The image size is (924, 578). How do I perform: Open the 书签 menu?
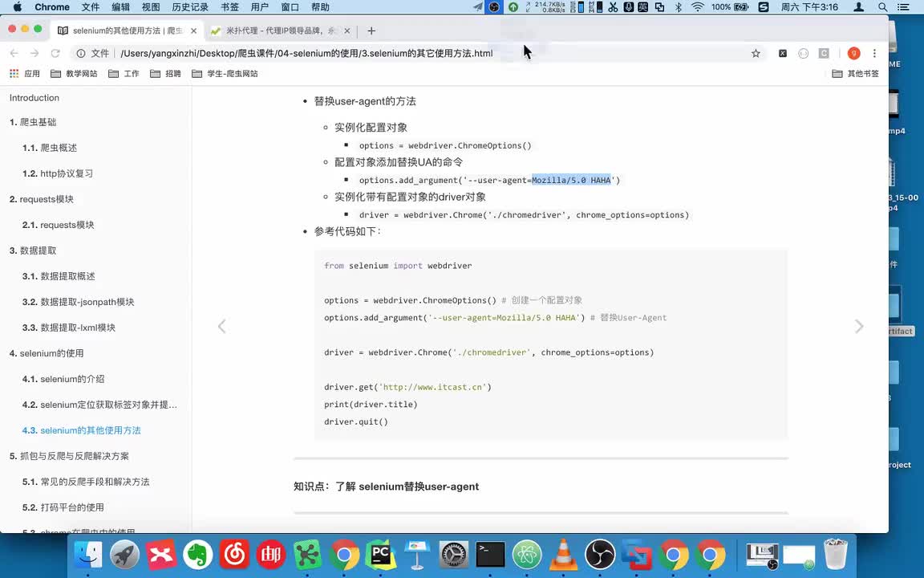pyautogui.click(x=230, y=7)
